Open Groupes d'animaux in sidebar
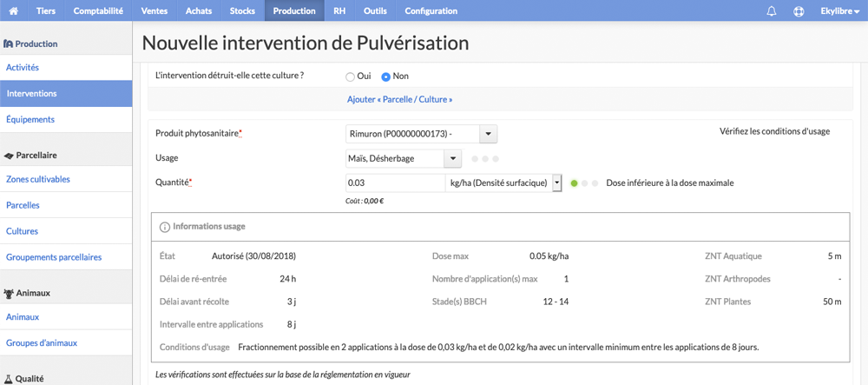The image size is (868, 385). pyautogui.click(x=66, y=343)
